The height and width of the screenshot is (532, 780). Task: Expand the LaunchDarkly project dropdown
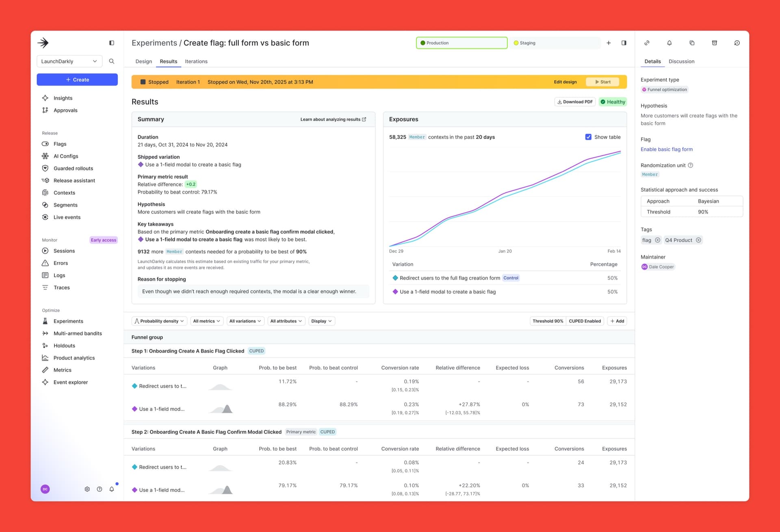point(69,61)
